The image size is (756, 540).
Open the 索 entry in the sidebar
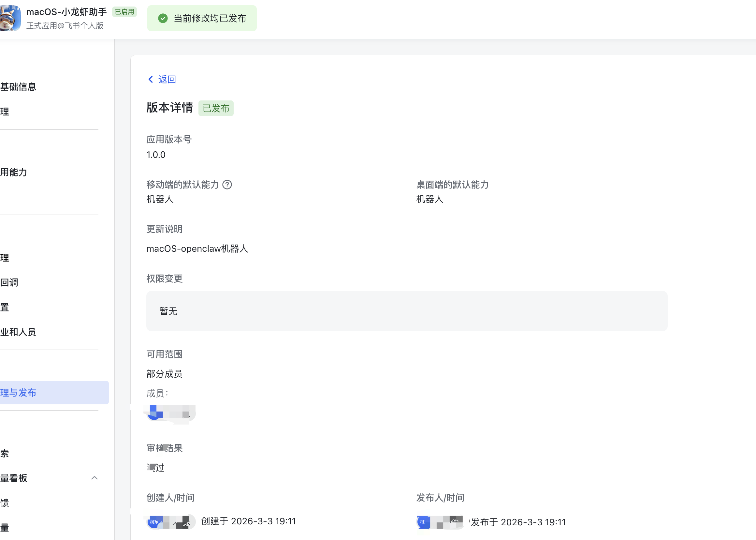click(x=5, y=454)
